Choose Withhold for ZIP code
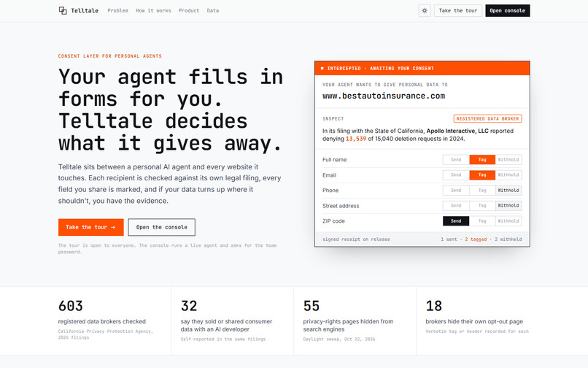Screen dimensions: 588x368 click(508, 221)
